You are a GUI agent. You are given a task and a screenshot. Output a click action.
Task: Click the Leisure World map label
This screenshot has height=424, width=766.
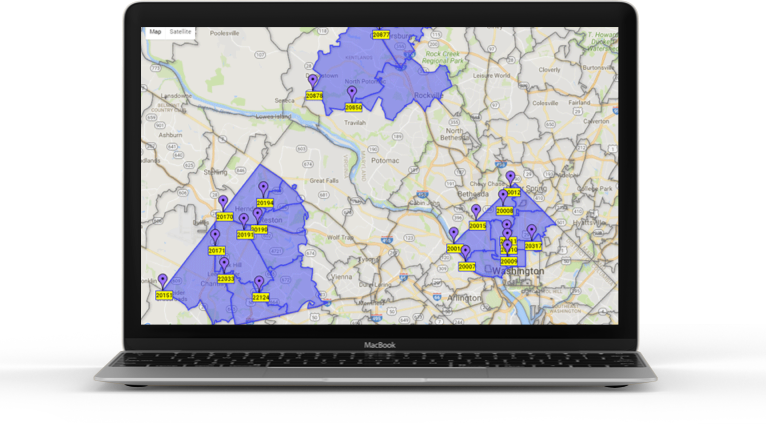491,76
